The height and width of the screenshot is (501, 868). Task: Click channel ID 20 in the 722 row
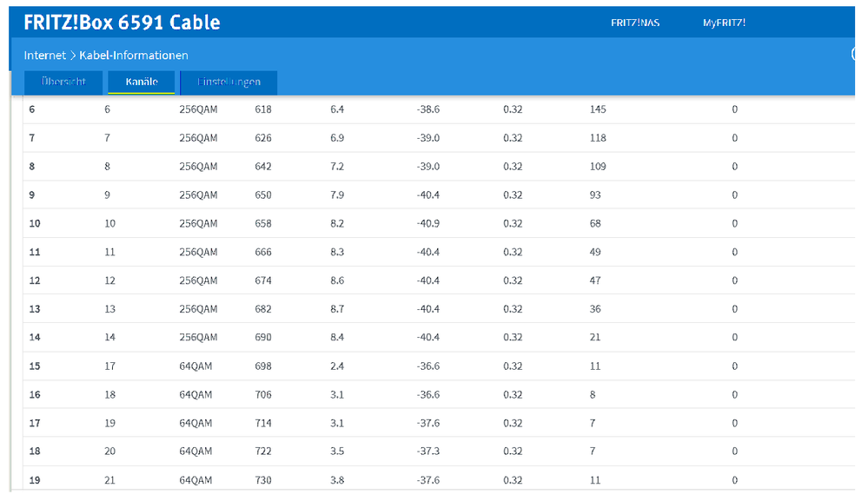click(x=109, y=452)
